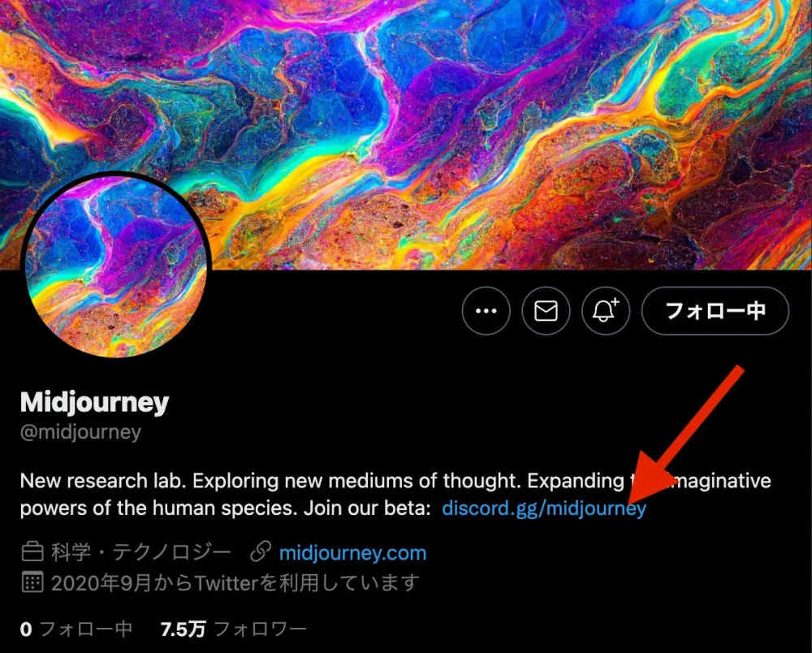Image resolution: width=812 pixels, height=653 pixels.
Task: Visit the midjourney.com website link
Action: (352, 553)
